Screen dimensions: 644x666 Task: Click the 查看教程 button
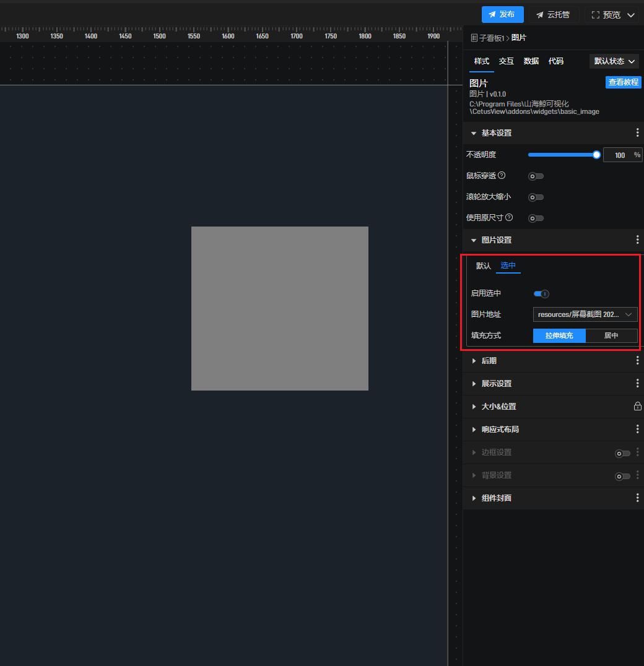623,83
